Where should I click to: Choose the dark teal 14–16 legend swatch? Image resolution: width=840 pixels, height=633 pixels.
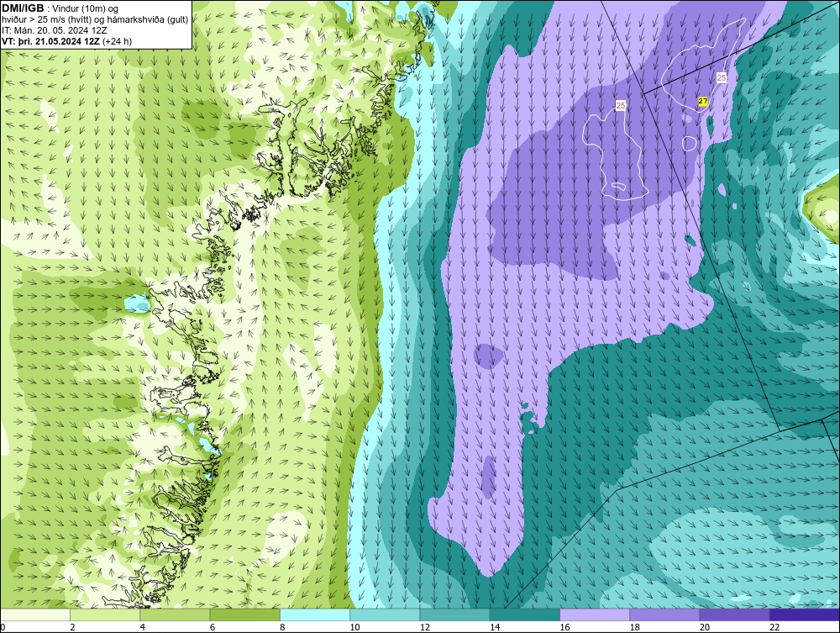525,615
